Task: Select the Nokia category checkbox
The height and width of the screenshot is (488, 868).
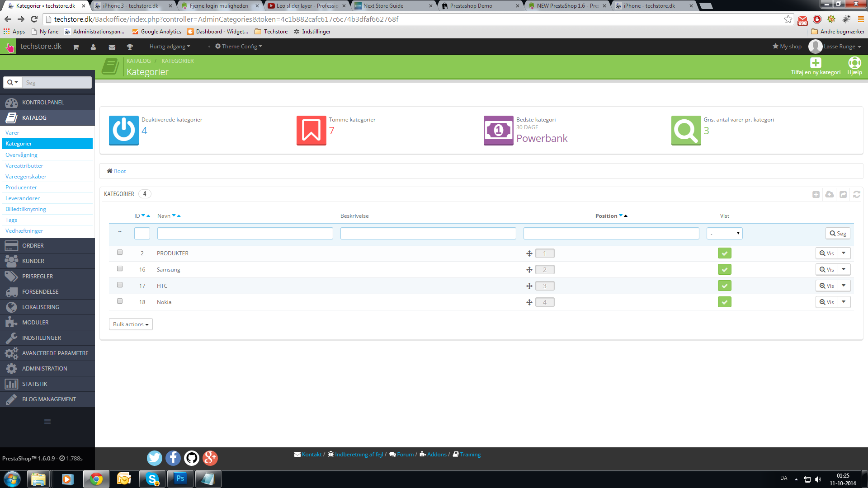Action: 120,301
